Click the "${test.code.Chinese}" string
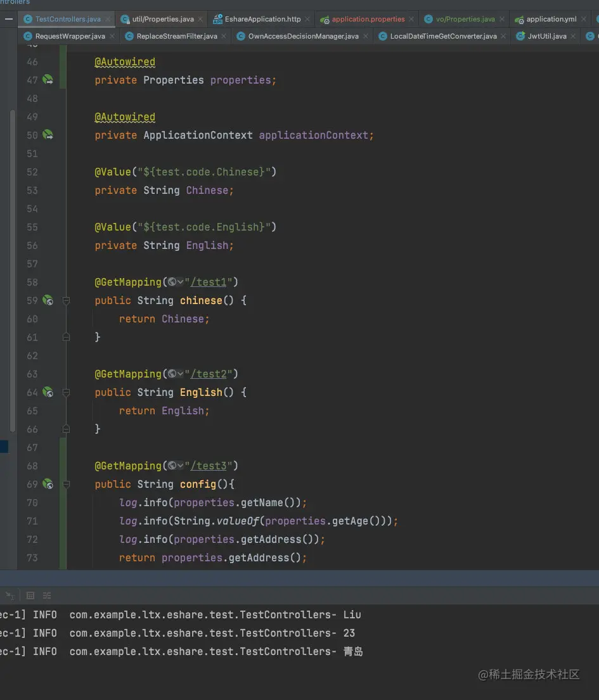The height and width of the screenshot is (700, 599). (204, 172)
